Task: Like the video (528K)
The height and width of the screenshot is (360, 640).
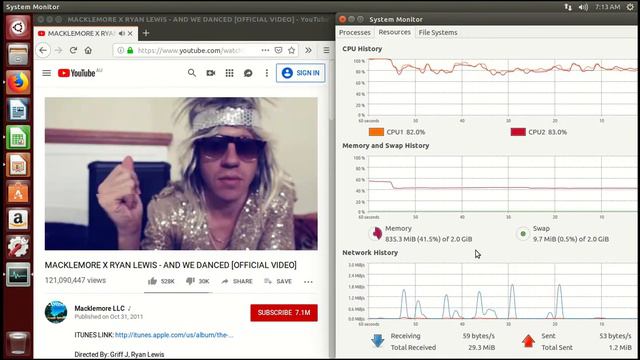Action: [161, 281]
